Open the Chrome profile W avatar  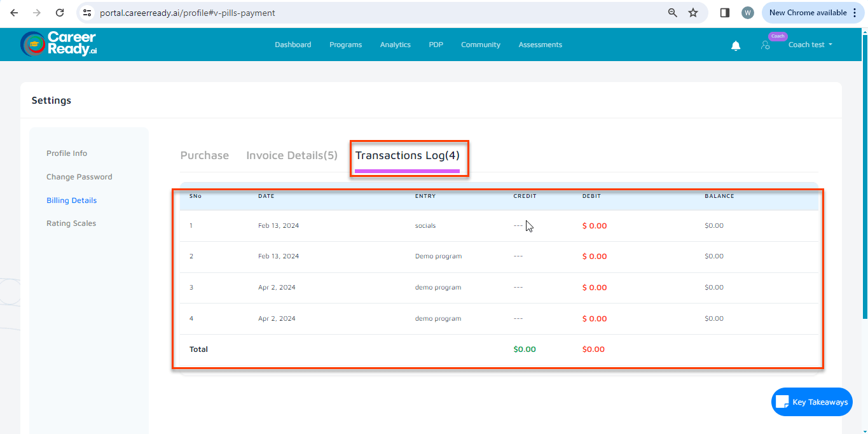(748, 13)
